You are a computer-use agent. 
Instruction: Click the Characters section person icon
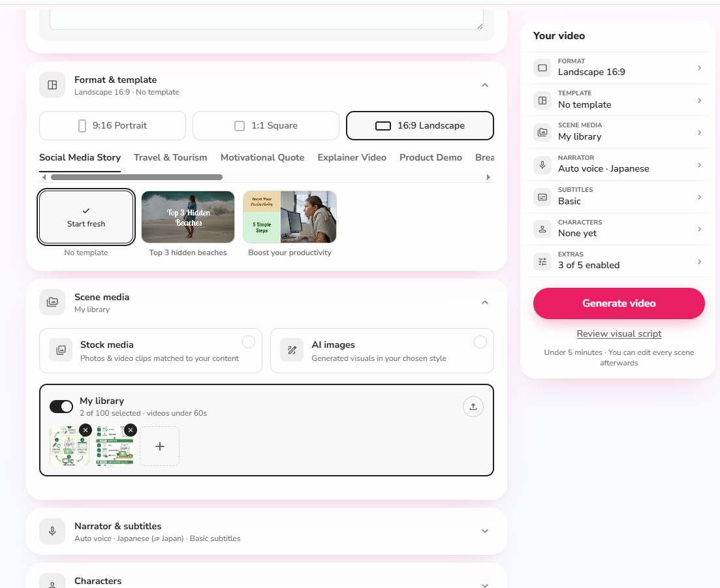coord(52,582)
